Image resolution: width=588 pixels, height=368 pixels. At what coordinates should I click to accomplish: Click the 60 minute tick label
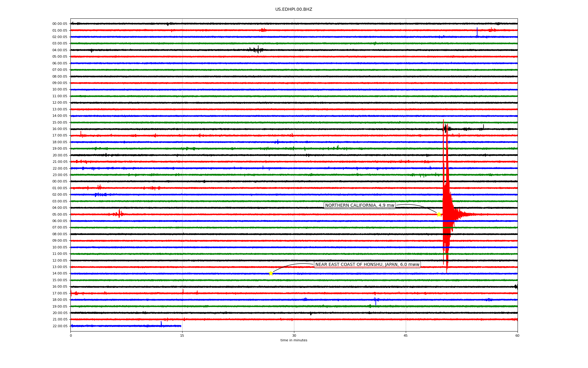(517, 335)
